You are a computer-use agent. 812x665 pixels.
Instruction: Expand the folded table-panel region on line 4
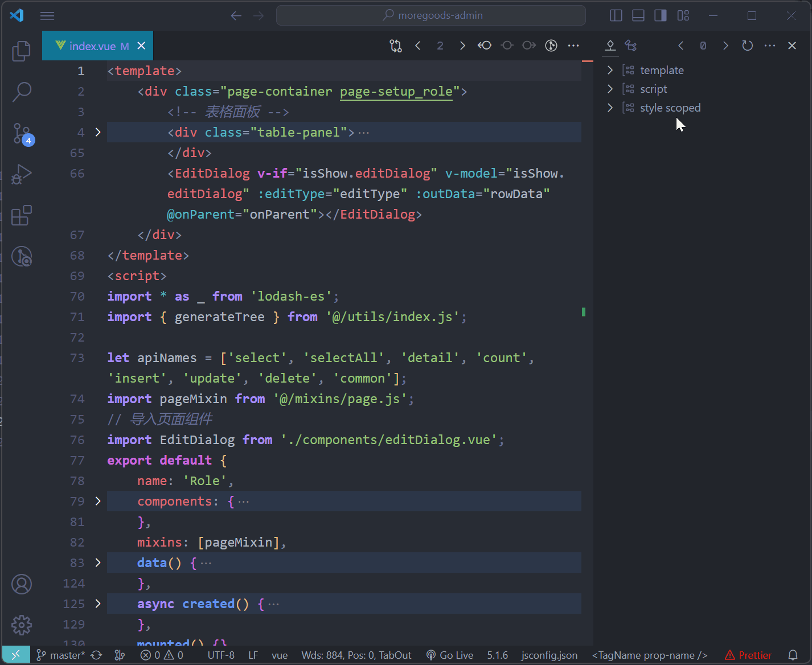[x=97, y=132]
